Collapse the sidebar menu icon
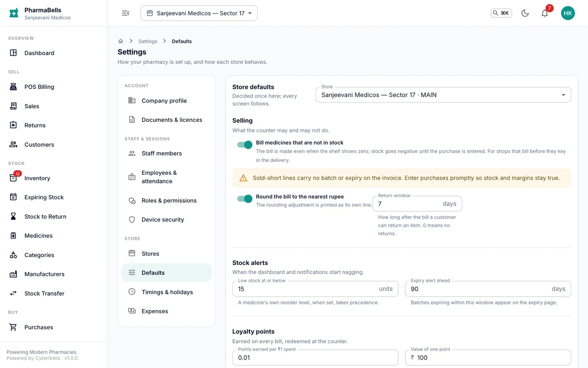This screenshot has height=368, width=588. pos(125,13)
